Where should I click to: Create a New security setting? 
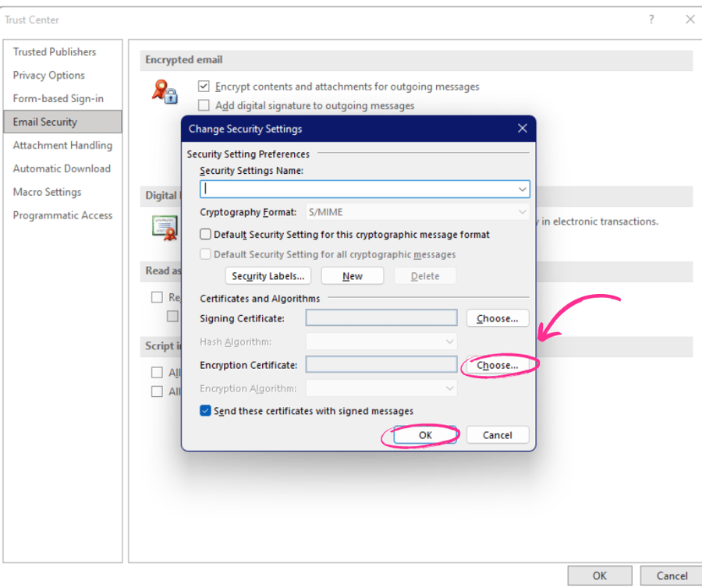click(352, 275)
